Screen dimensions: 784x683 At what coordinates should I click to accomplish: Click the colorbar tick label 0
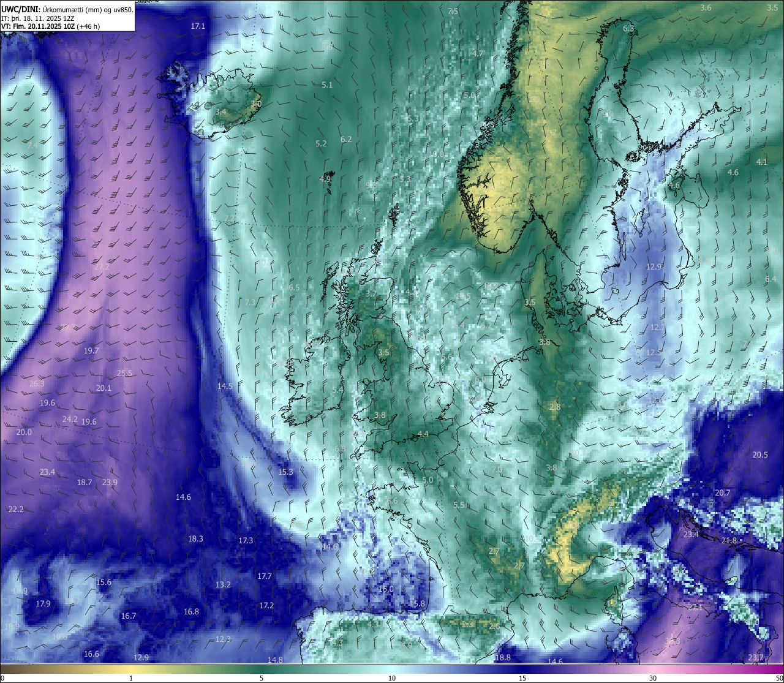click(2, 678)
